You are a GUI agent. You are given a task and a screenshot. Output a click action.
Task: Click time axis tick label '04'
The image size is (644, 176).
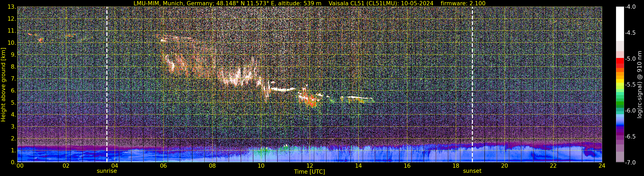click(115, 166)
